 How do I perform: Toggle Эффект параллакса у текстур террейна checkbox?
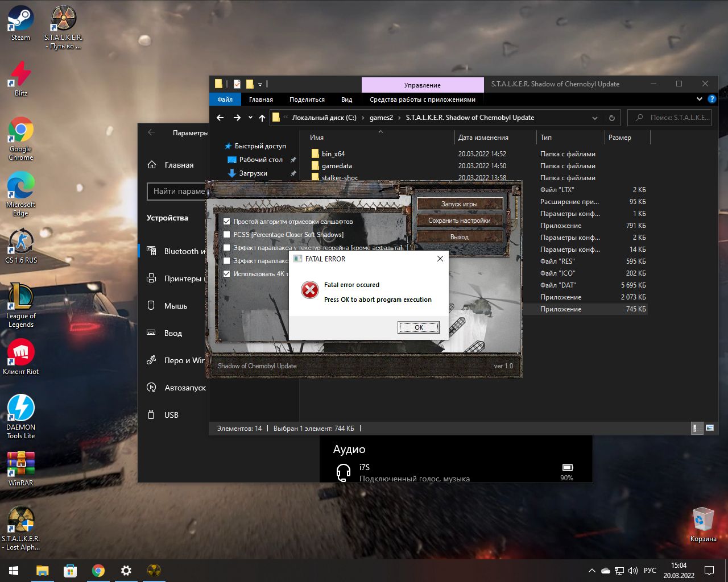227,248
